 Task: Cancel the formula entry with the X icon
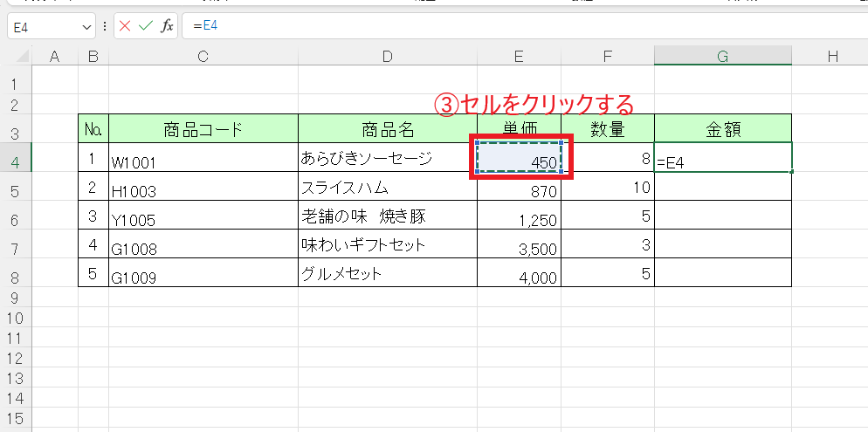tap(125, 26)
